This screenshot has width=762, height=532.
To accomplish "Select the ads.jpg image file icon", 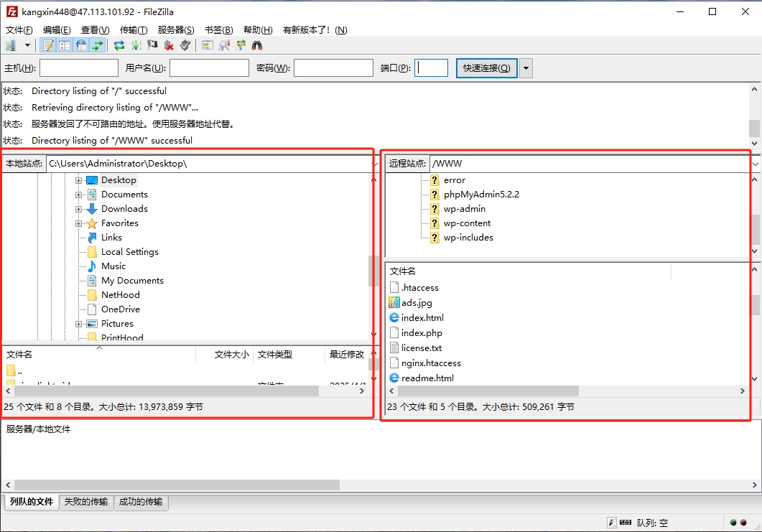I will pyautogui.click(x=394, y=303).
